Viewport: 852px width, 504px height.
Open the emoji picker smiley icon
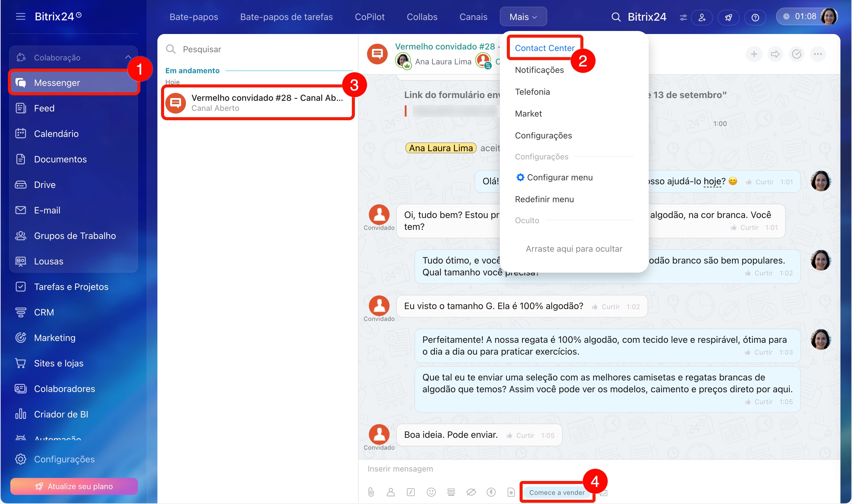coord(431,492)
